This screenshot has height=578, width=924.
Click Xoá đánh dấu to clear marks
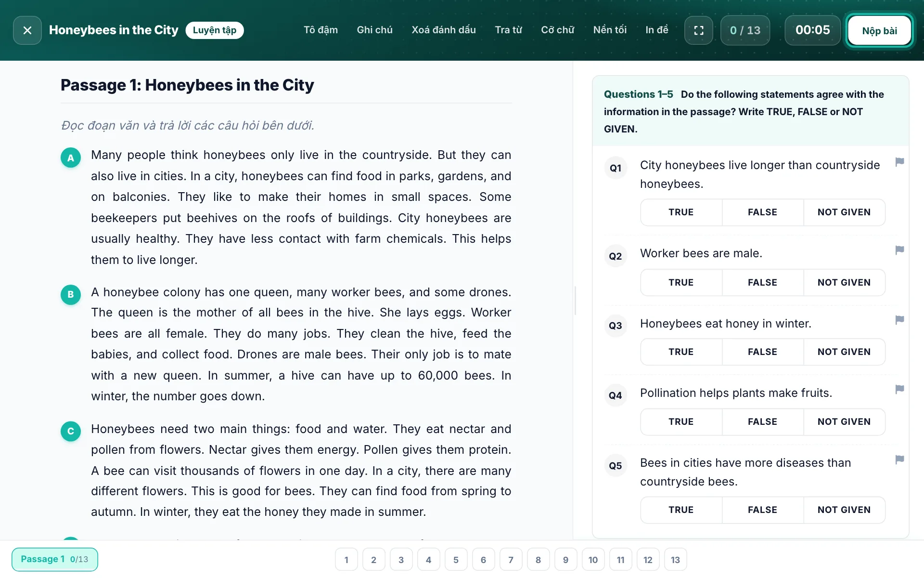pos(444,30)
